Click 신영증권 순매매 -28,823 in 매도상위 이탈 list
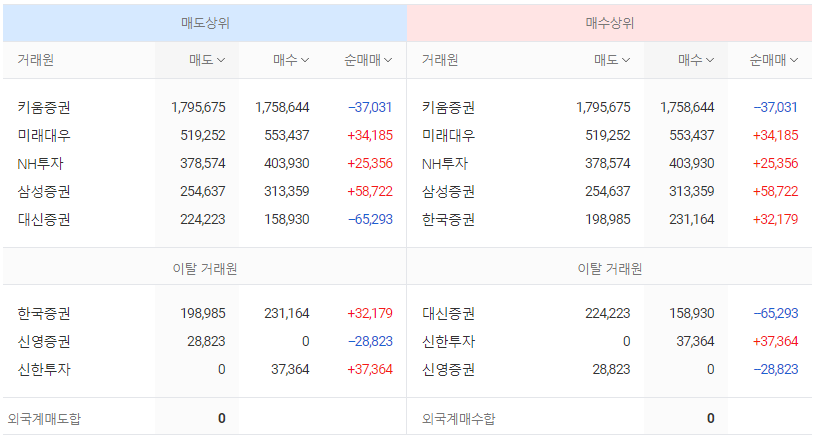The height and width of the screenshot is (438, 818). click(370, 342)
